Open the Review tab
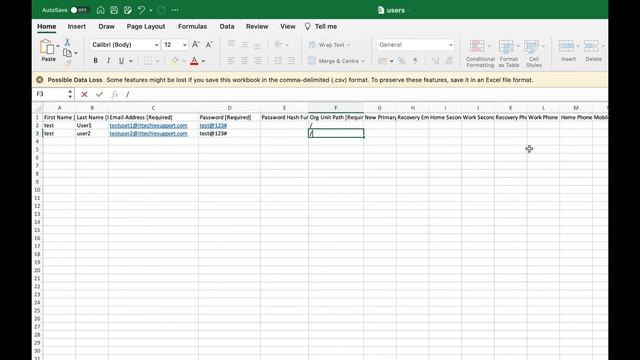 coord(257,26)
